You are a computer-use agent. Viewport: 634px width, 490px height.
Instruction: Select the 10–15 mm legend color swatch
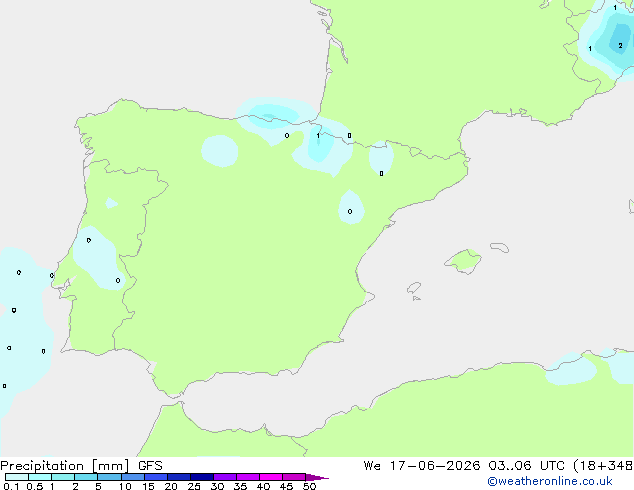pos(132,477)
